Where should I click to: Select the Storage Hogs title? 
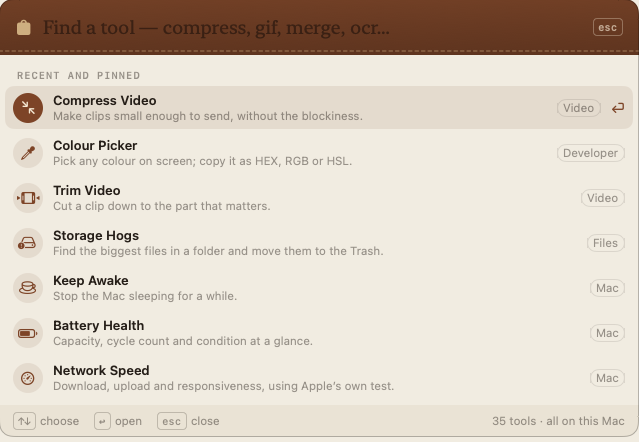tap(96, 236)
